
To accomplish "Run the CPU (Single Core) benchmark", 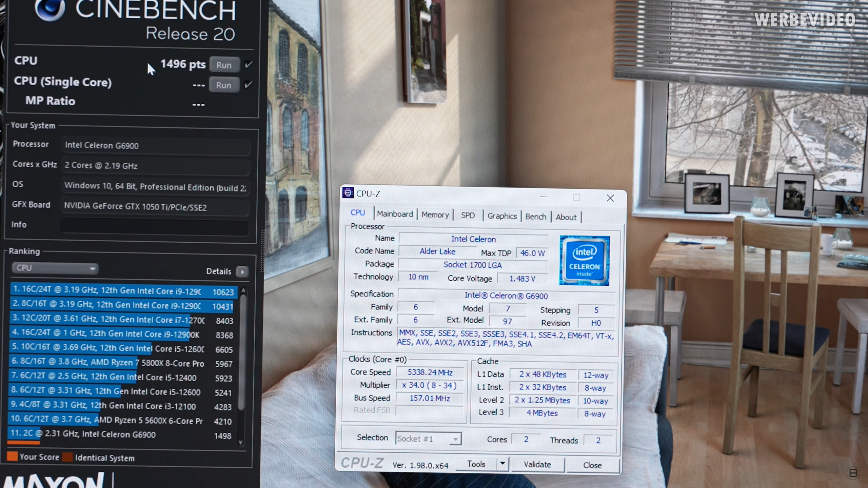I will [224, 85].
